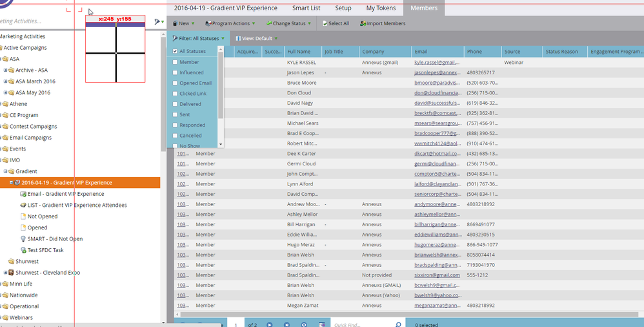
Task: Open the Program Actions menu
Action: point(225,24)
